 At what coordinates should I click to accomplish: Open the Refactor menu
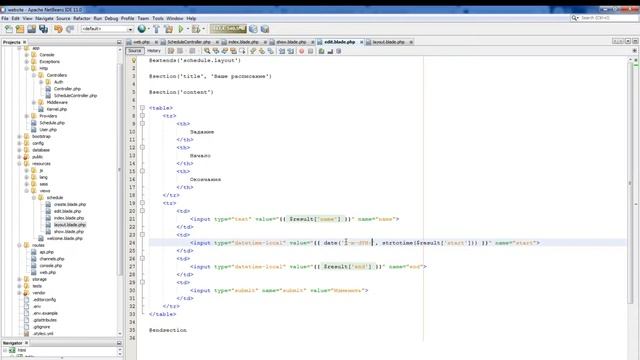pyautogui.click(x=82, y=18)
